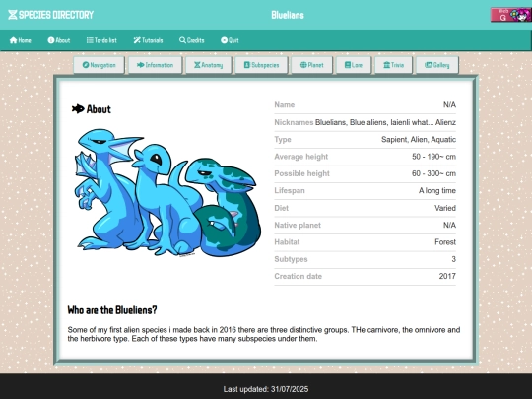Click the Quit link
Screen dimensions: 532x399
(230, 40)
